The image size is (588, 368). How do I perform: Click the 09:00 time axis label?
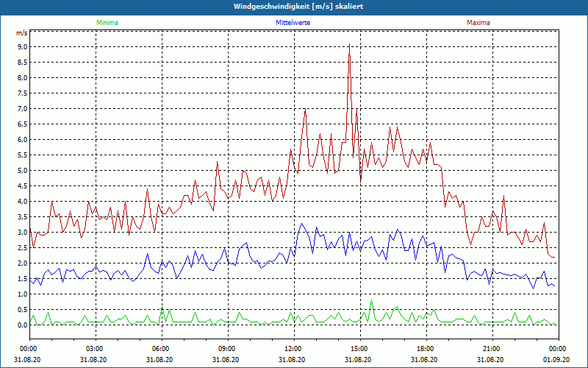coord(226,349)
